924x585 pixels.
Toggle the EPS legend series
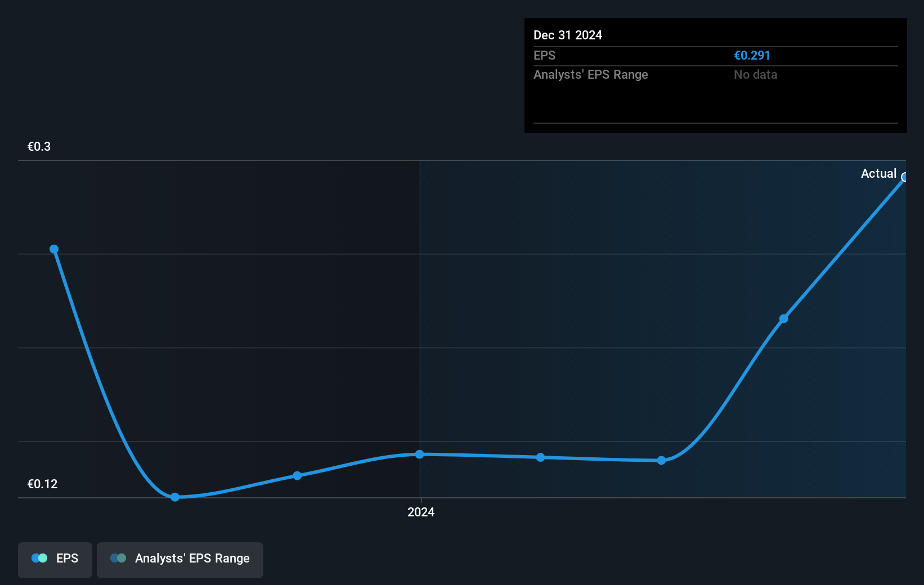pos(55,560)
